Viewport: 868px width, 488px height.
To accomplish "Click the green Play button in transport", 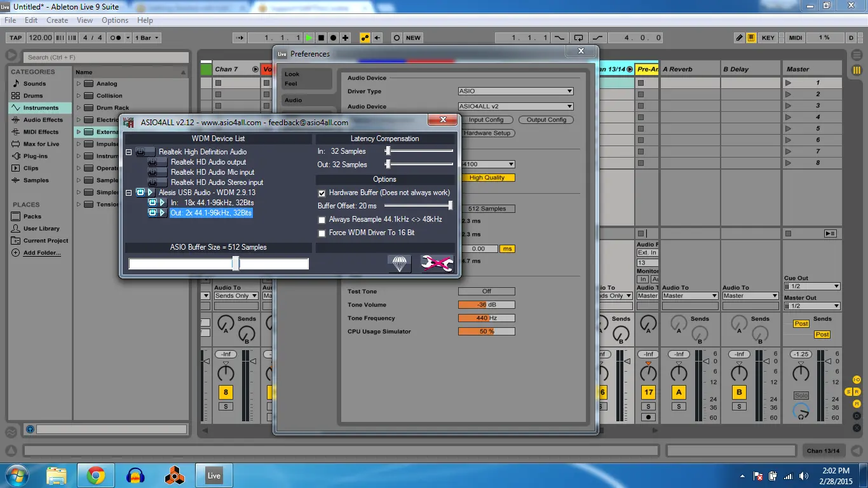I will pos(309,37).
